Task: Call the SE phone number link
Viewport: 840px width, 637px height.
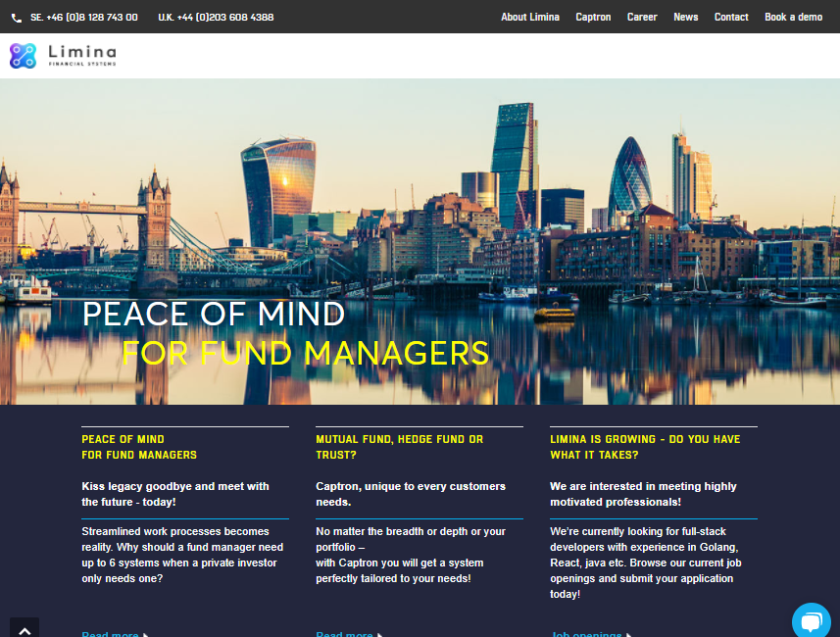Action: tap(82, 17)
